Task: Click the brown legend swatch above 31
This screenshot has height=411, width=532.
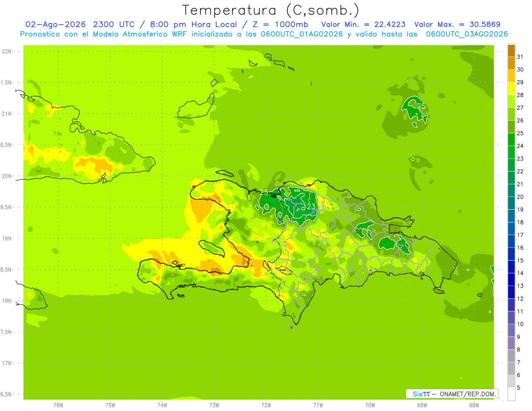Action: [x=511, y=51]
